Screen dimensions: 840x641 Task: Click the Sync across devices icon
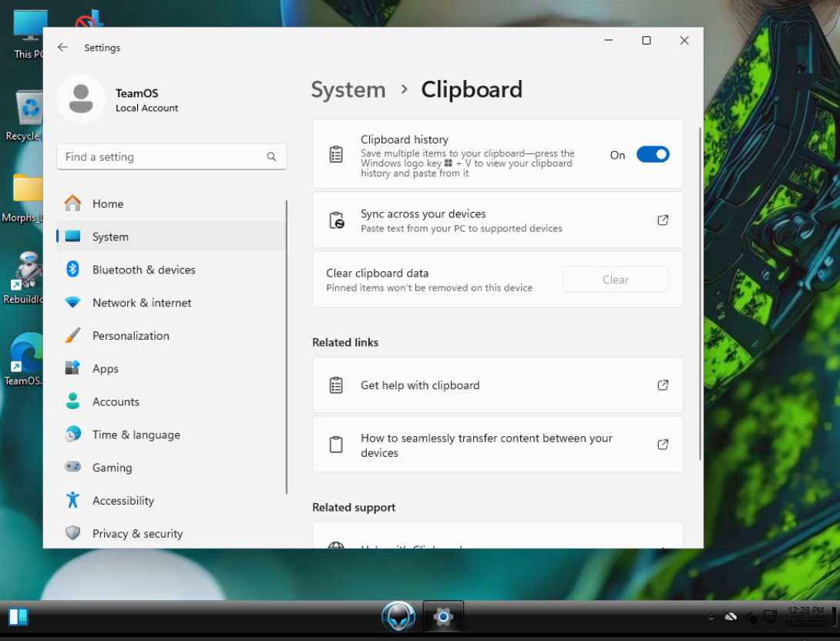(x=337, y=220)
